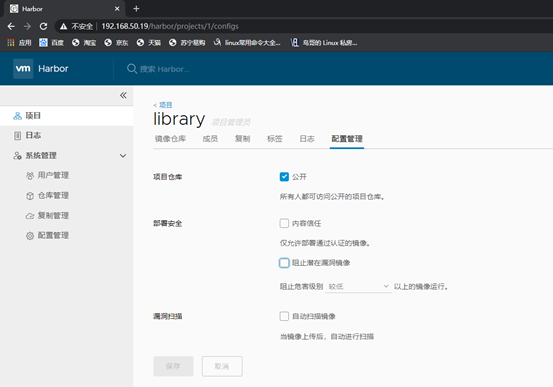
Task: Click the search magnifier icon in header
Action: pyautogui.click(x=132, y=69)
